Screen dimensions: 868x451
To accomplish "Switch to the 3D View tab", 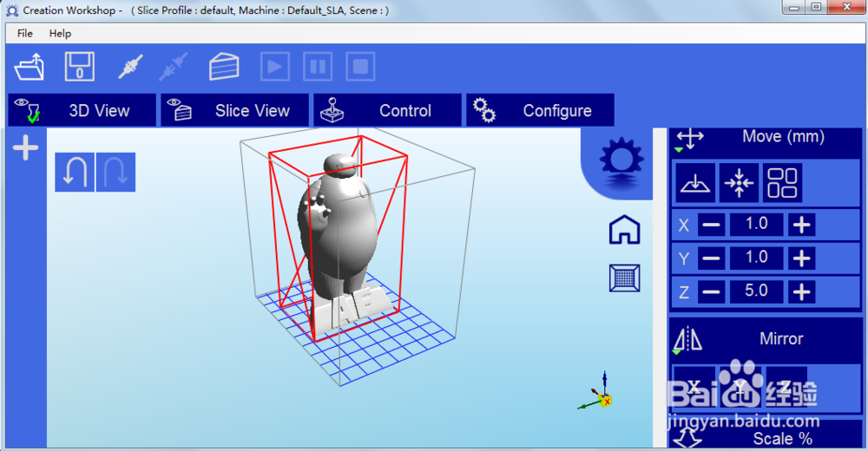I will coord(82,110).
